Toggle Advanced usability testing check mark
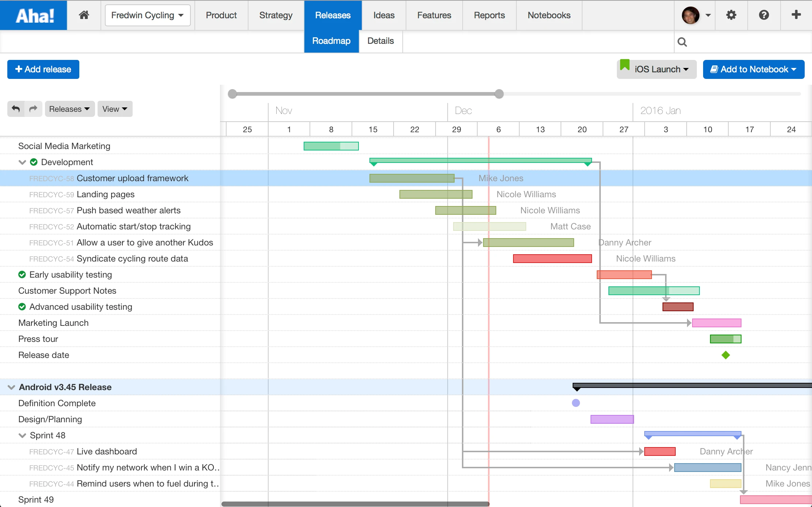The width and height of the screenshot is (812, 507). click(22, 307)
